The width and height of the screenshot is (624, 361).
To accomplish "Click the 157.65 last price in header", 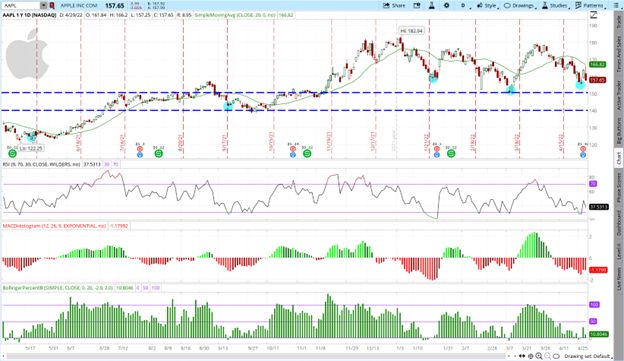I will coord(115,6).
